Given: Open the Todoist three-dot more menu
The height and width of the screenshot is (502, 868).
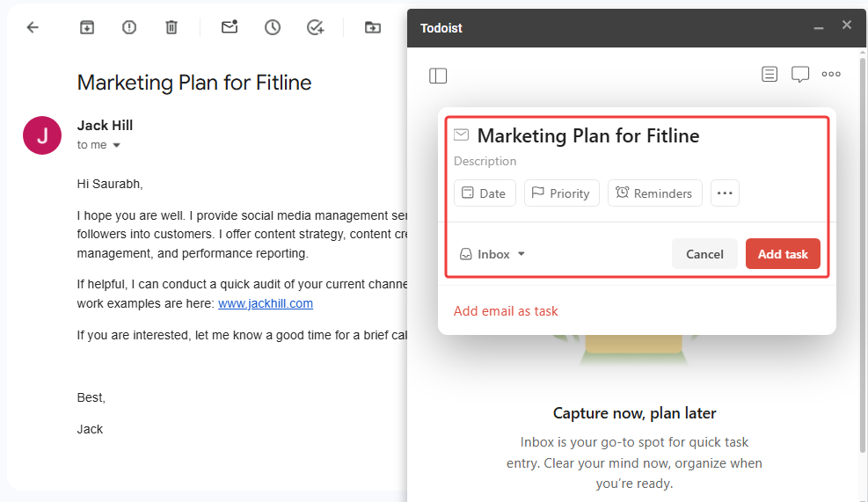Looking at the screenshot, I should coord(831,75).
